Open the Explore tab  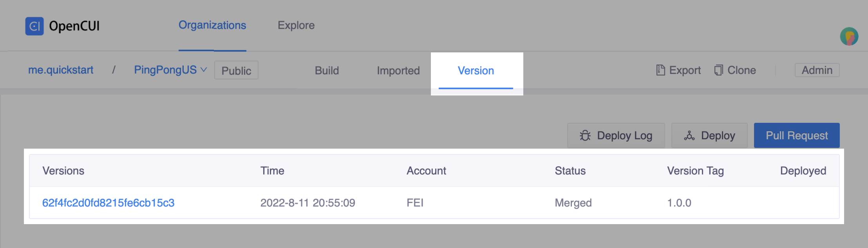296,25
